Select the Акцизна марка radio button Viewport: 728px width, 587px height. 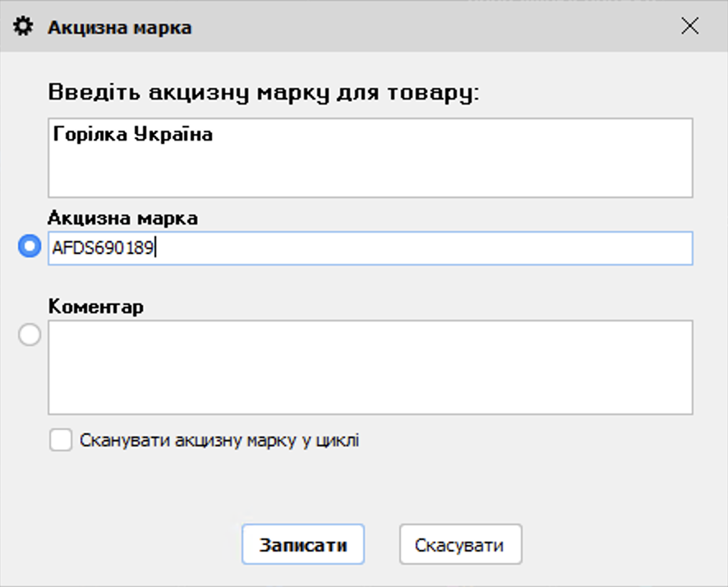coord(30,247)
